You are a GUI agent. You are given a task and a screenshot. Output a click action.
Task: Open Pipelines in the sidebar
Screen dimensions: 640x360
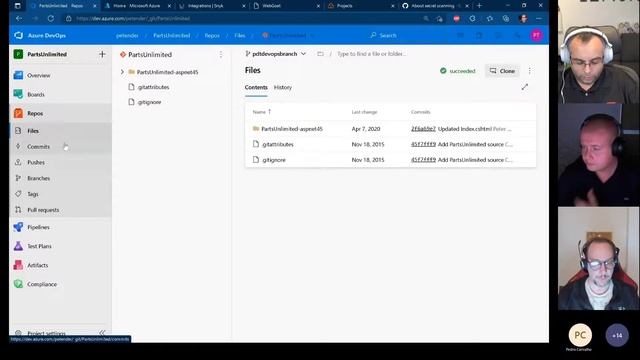pyautogui.click(x=38, y=227)
